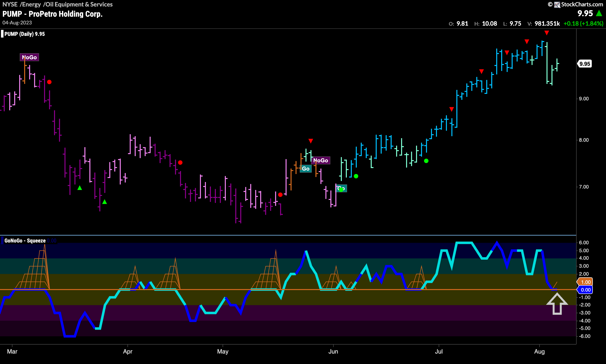
Task: Click the GoNoGo - Squeeze panel label
Action: pyautogui.click(x=25, y=241)
